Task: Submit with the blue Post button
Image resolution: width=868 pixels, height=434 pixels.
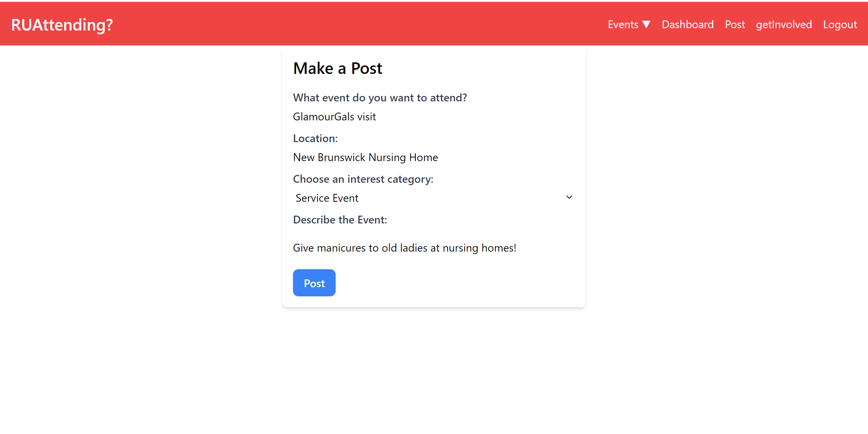Action: (x=314, y=283)
